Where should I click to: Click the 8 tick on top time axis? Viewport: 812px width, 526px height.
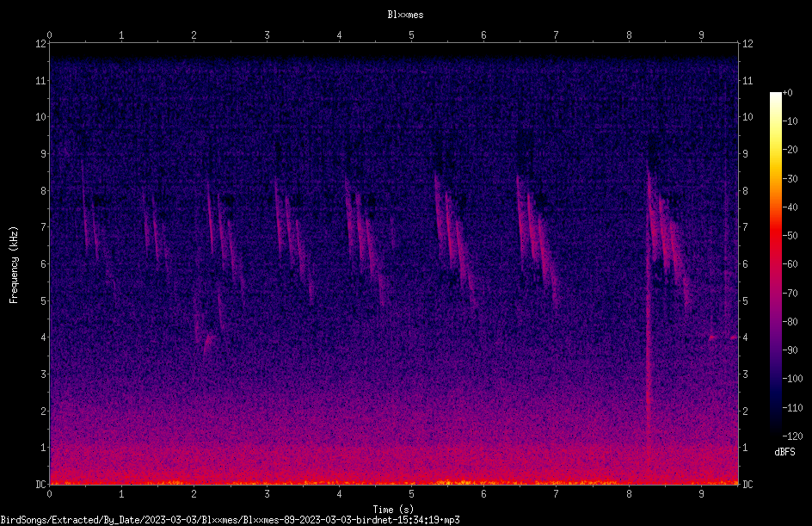coord(629,35)
